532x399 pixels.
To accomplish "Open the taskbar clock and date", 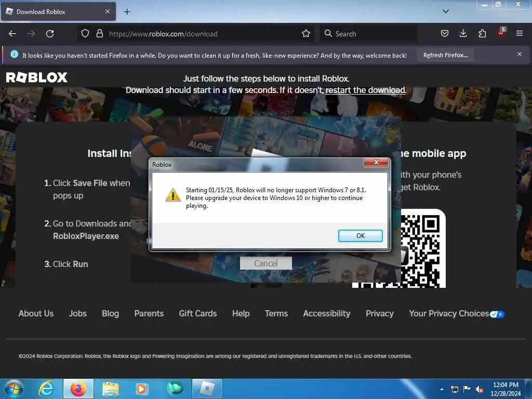I will (506, 389).
